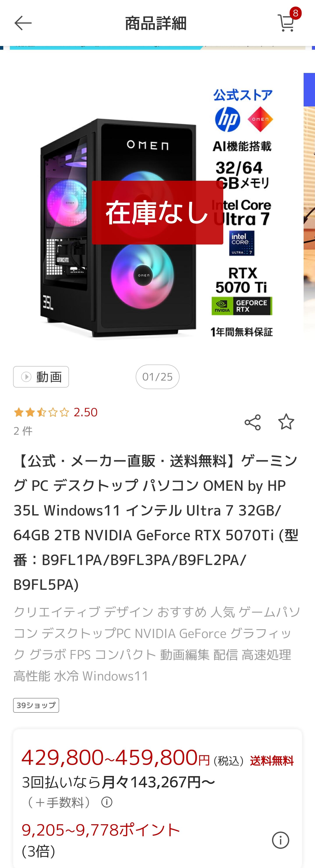This screenshot has width=315, height=868.
Task: Tap the 送料無料 free shipping label
Action: pos(272,760)
